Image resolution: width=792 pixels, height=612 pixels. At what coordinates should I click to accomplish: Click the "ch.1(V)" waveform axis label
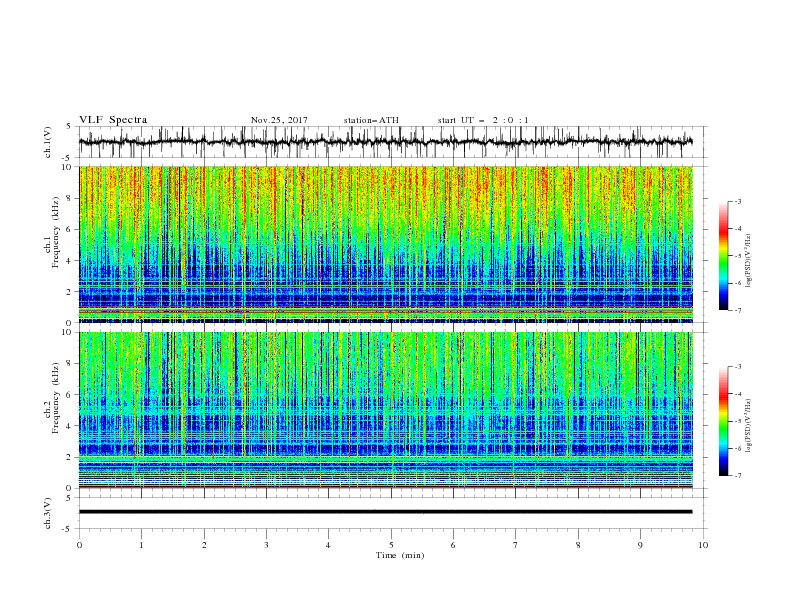(x=48, y=142)
